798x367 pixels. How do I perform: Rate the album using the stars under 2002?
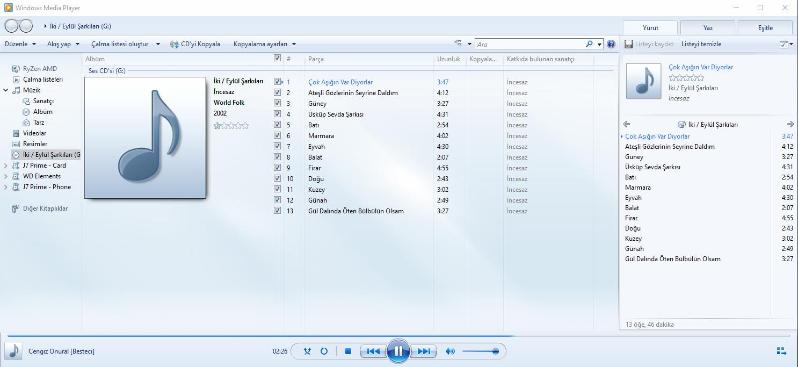tap(231, 125)
